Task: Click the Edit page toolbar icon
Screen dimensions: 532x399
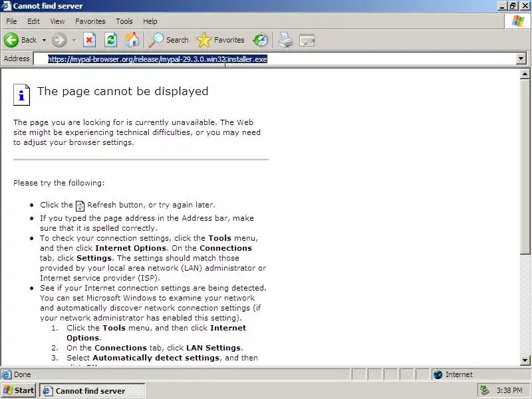Action: point(307,41)
